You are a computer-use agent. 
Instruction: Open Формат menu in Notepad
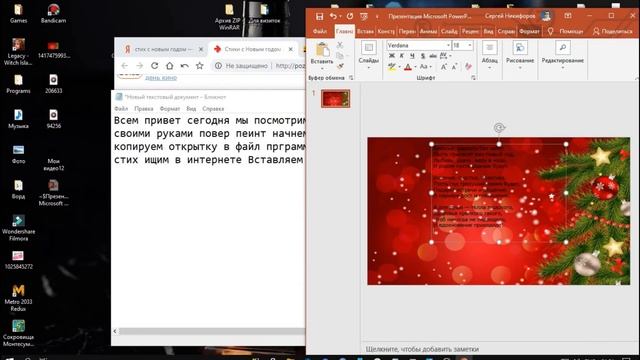170,109
